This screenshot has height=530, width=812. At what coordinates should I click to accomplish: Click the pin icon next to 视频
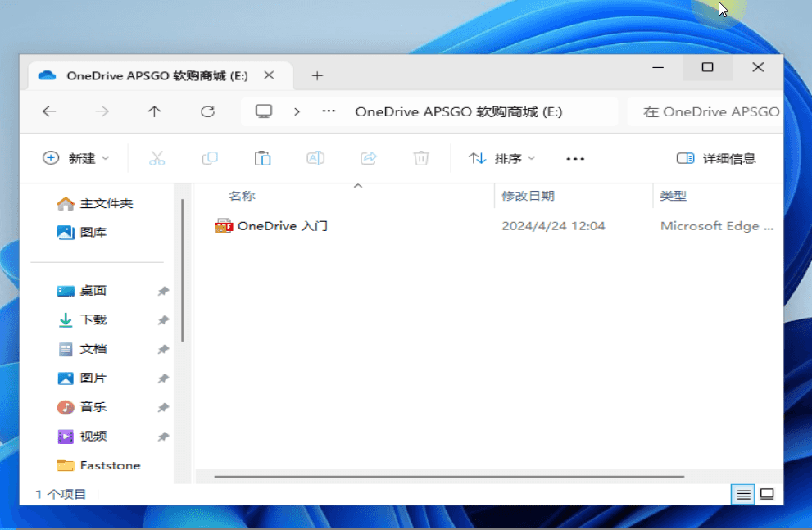point(163,437)
